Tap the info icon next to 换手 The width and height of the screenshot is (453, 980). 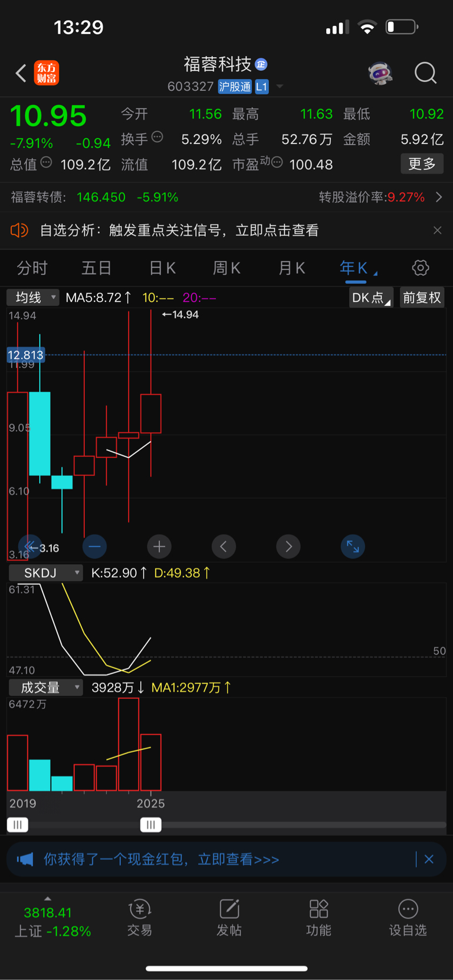157,137
